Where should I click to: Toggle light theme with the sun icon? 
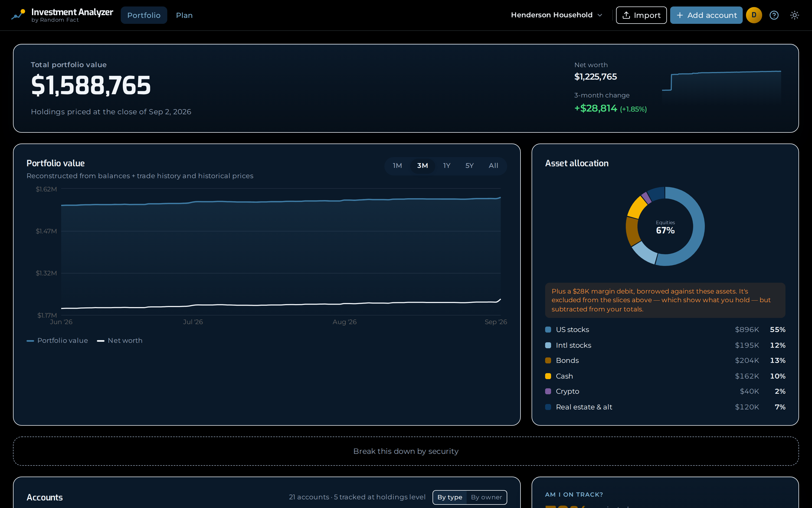point(794,15)
